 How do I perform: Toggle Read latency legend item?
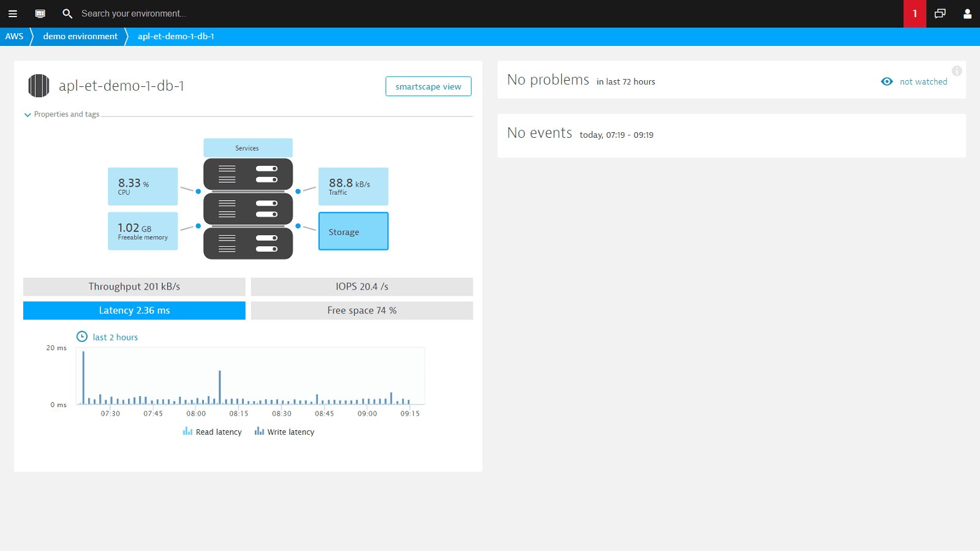point(213,432)
